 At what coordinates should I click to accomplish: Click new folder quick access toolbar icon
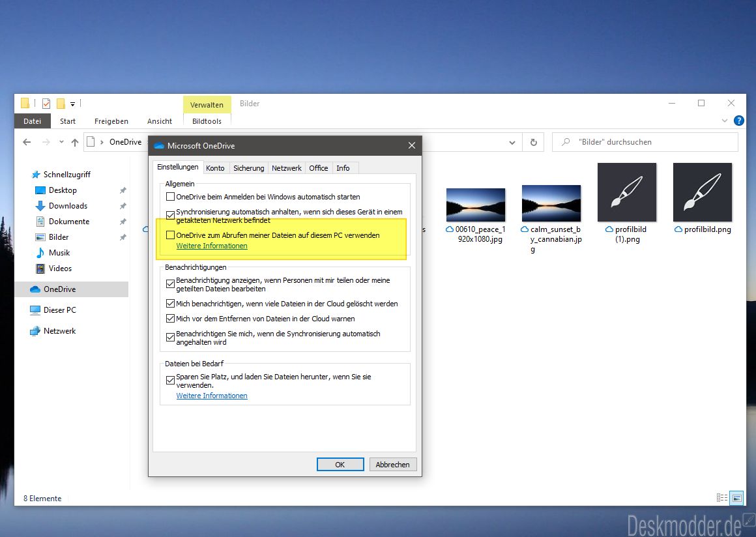[x=61, y=103]
